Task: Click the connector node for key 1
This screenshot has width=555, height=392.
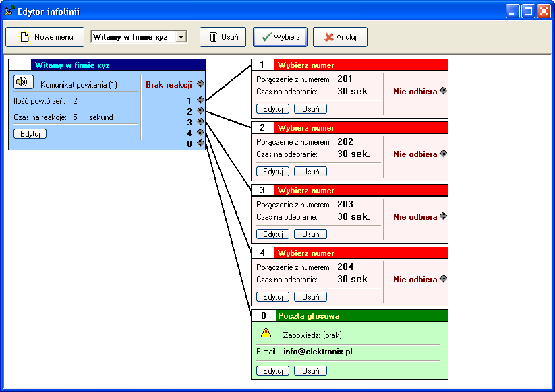Action: (200, 100)
